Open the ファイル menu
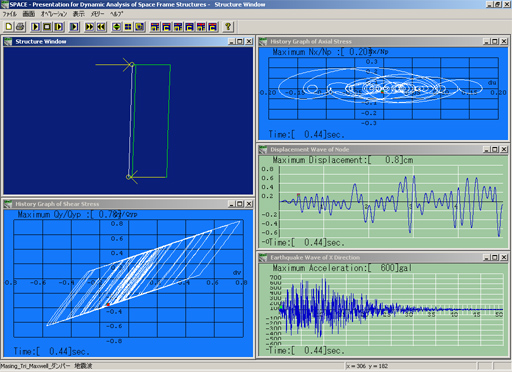Viewport: 512px width, 372px height. (10, 14)
